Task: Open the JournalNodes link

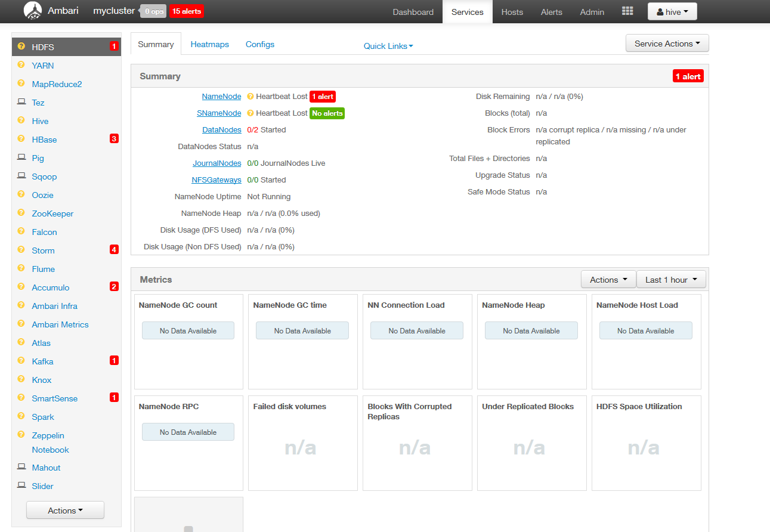Action: (217, 163)
